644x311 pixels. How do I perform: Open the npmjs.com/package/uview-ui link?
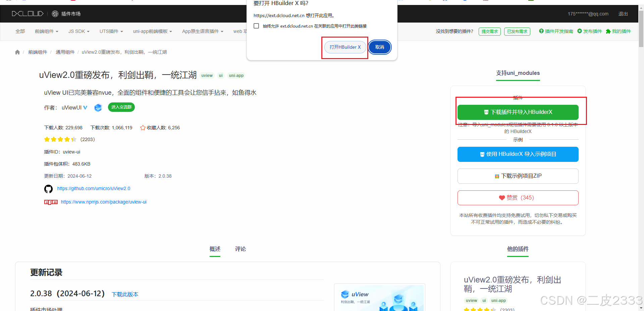click(x=104, y=202)
